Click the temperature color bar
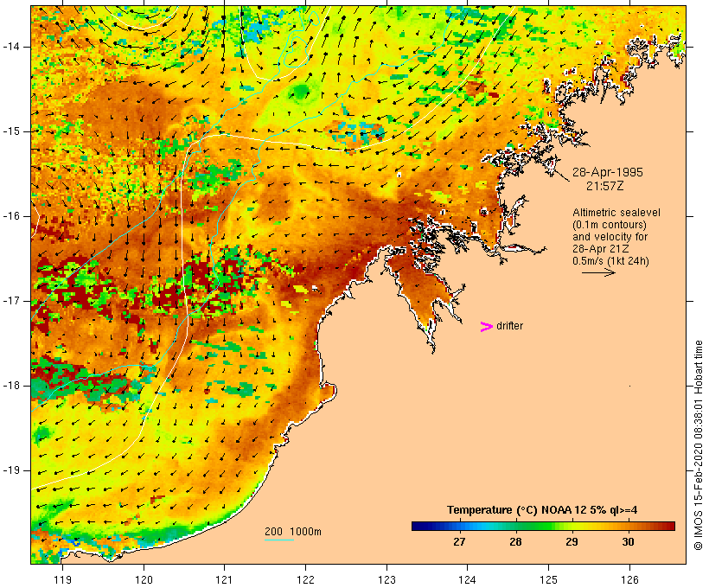 pos(543,526)
